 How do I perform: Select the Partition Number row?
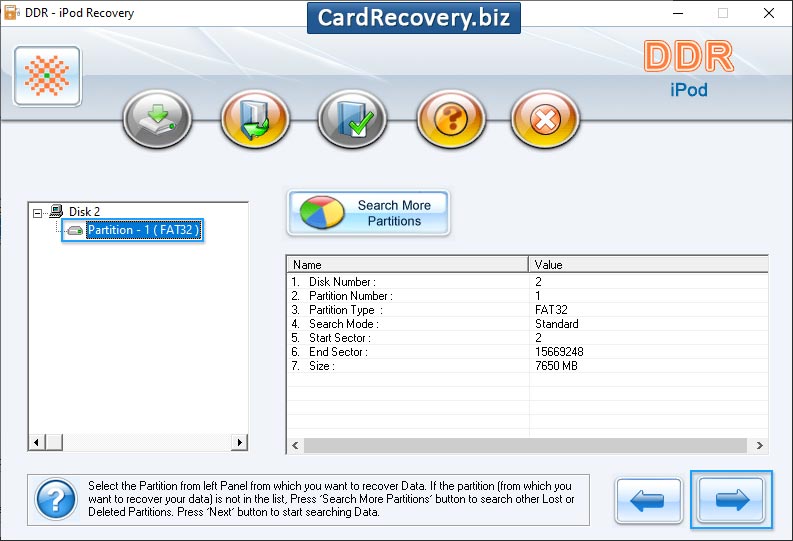click(527, 296)
